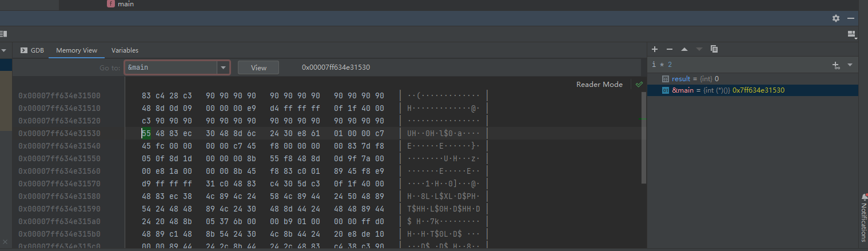Click the i * 2 evaluate expression field

click(x=738, y=65)
